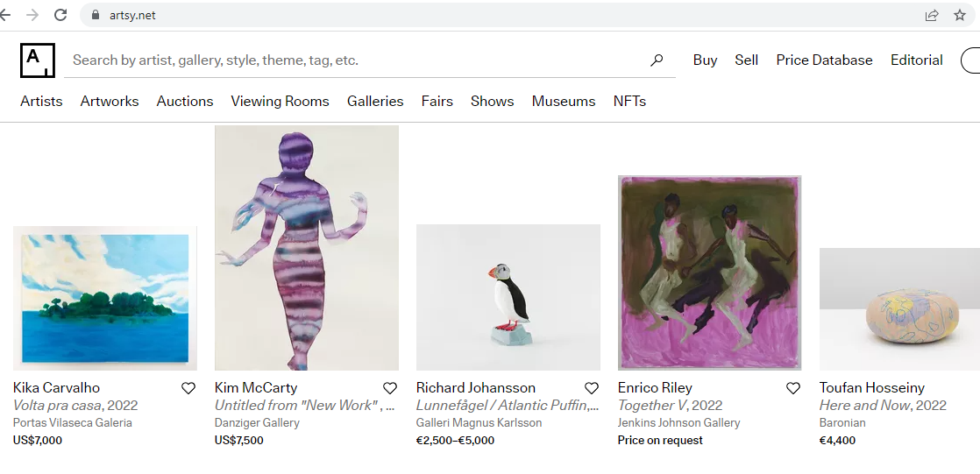The height and width of the screenshot is (474, 980).
Task: Click the Editorial link
Action: [x=916, y=60]
